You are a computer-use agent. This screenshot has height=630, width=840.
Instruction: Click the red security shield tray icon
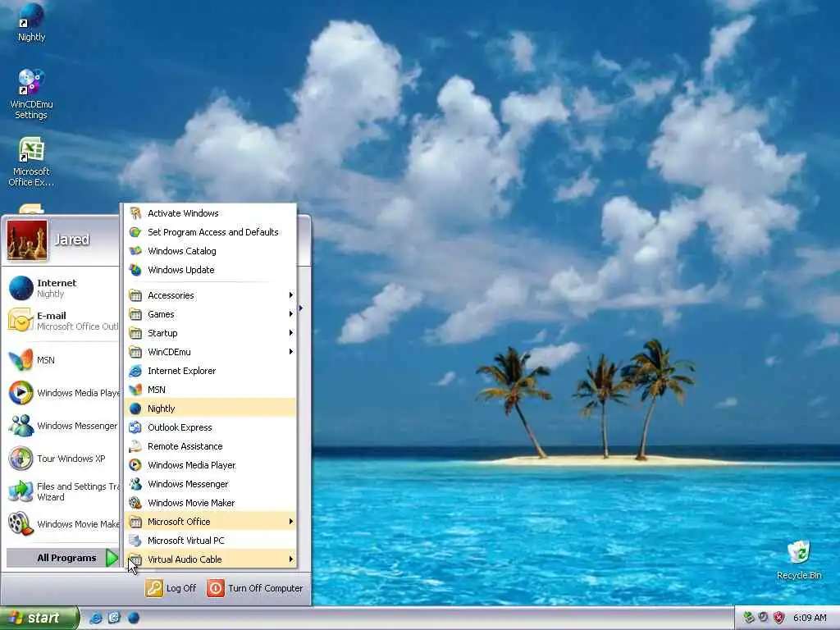tap(779, 618)
